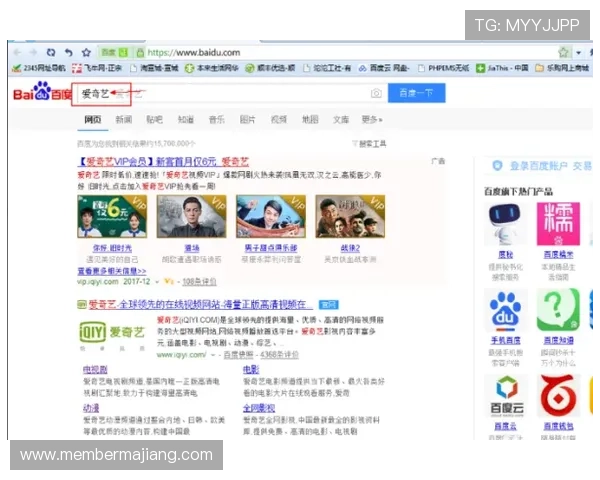The image size is (600, 480).
Task: Expand the arrow after www.iqiyi.com/
Action: tap(212, 356)
